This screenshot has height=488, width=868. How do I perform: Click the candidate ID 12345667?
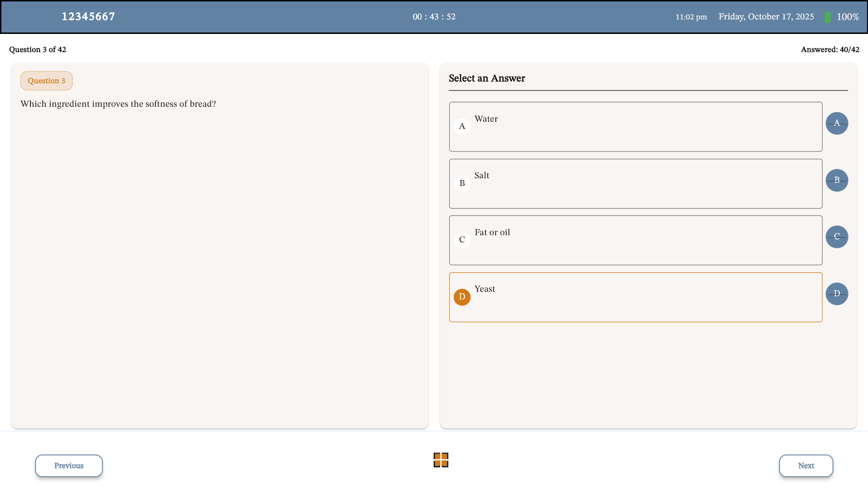click(x=88, y=17)
